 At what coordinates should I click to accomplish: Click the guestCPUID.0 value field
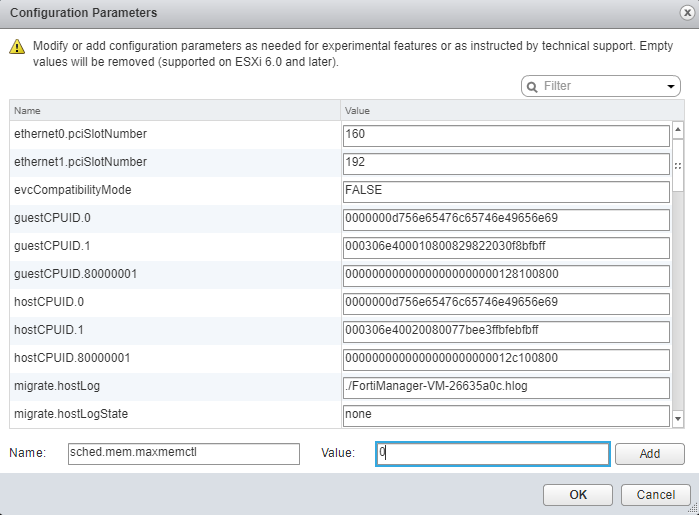point(505,218)
